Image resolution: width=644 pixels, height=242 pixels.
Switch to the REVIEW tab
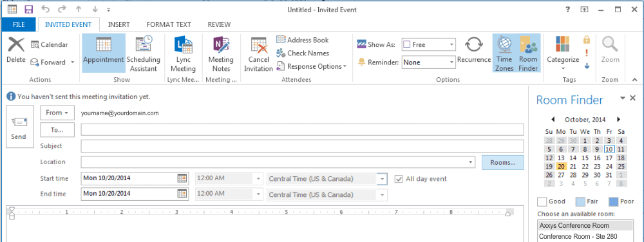(220, 24)
